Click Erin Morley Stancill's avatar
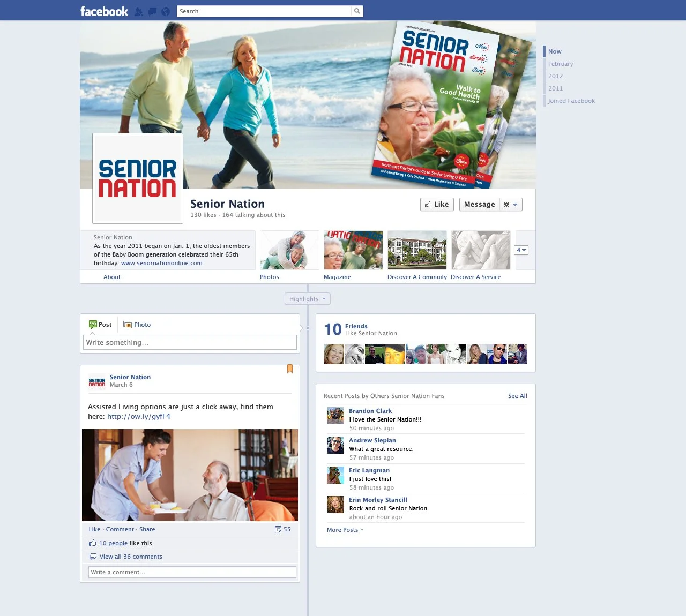Viewport: 686px width, 616px height. 335,505
